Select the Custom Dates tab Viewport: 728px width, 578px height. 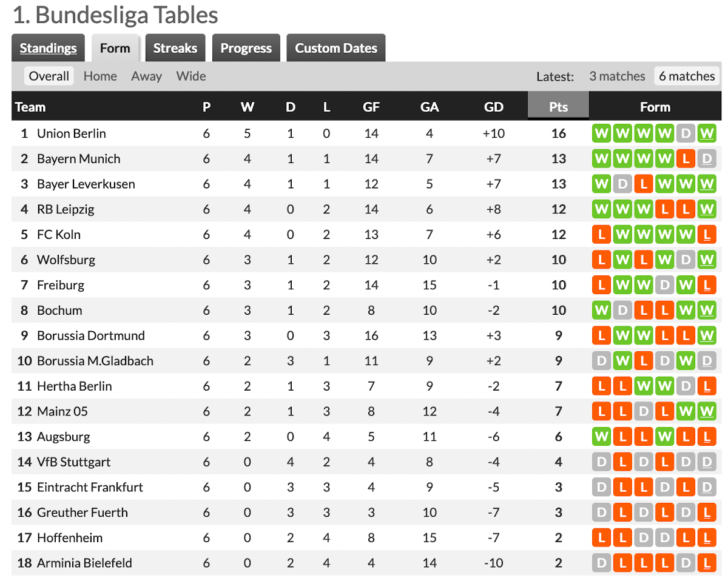click(335, 48)
